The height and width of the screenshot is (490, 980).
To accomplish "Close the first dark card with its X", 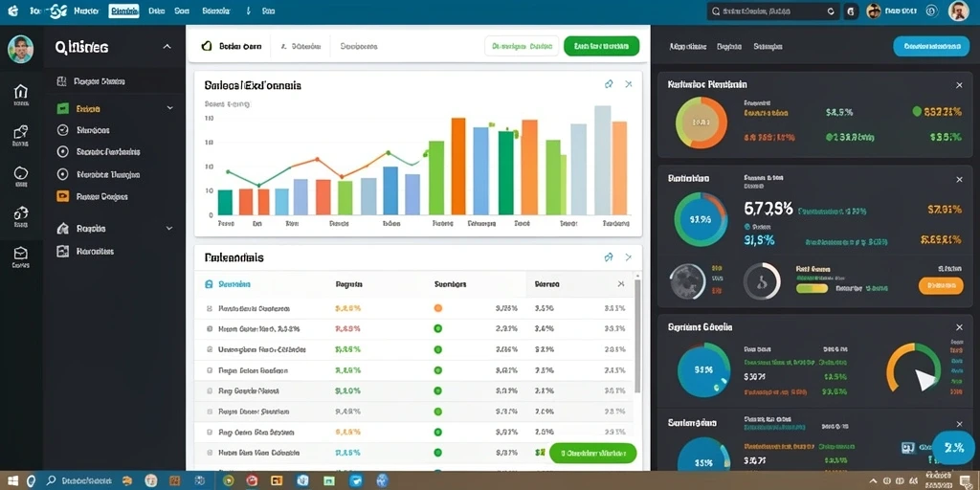I will [959, 85].
